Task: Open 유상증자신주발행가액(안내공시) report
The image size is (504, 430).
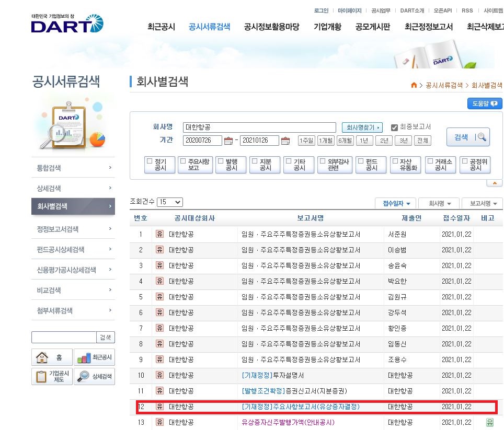Action: 288,422
